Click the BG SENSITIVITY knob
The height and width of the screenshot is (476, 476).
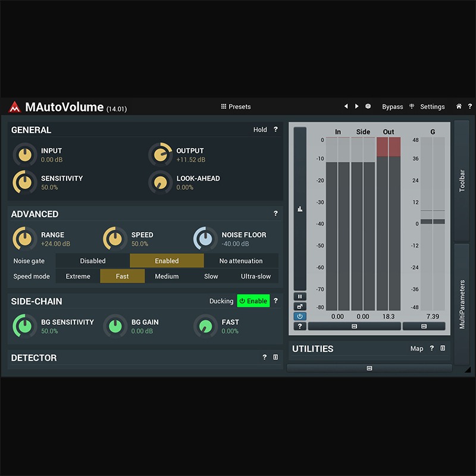(x=25, y=326)
